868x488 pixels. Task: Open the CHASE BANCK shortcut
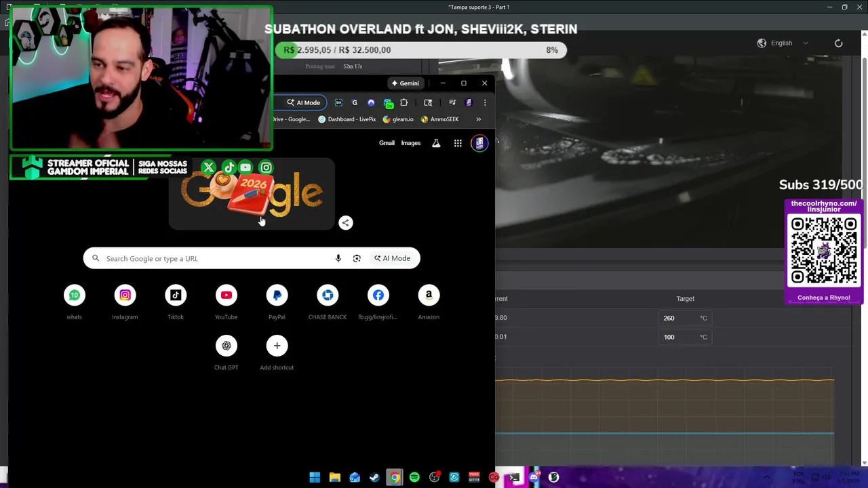pos(328,302)
